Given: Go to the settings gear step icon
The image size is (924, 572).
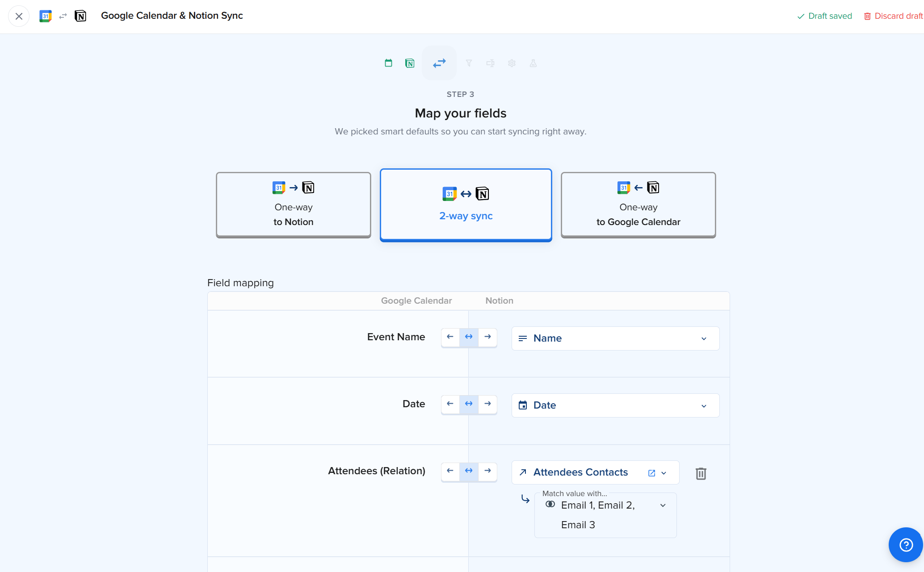Looking at the screenshot, I should 512,63.
